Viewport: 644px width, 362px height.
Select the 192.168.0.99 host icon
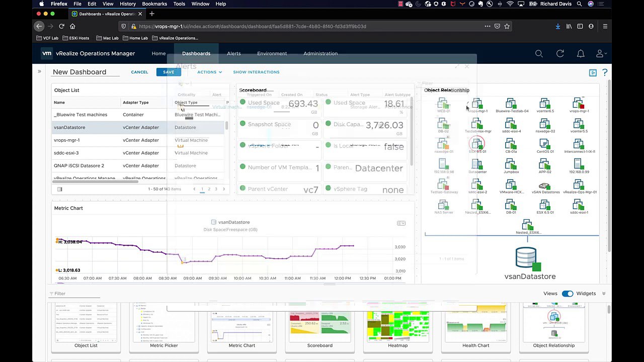point(579,164)
